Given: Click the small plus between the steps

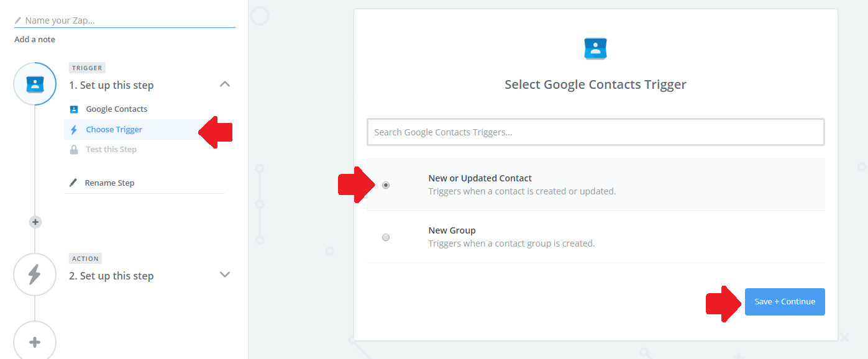Looking at the screenshot, I should (35, 222).
